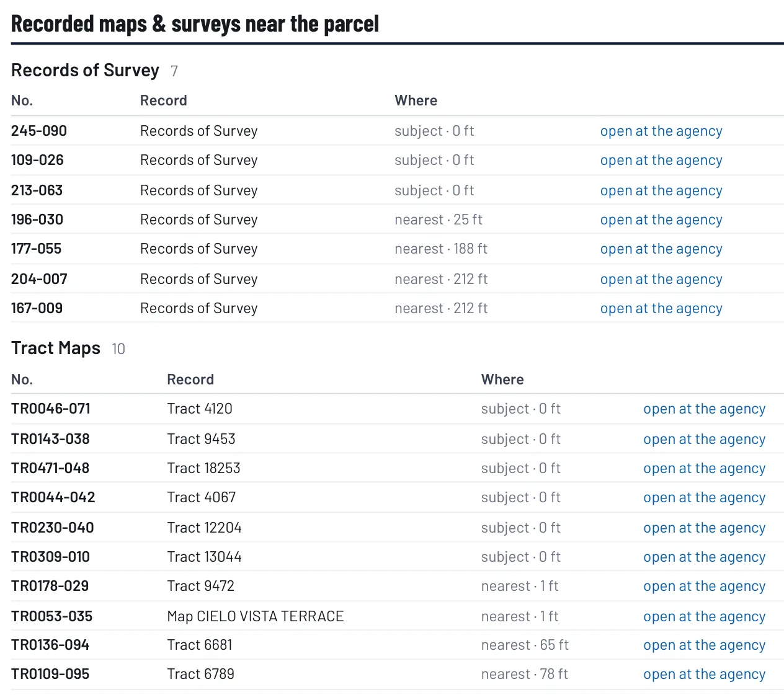Screen dimensions: 784x700
Task: Click the 'Tract Maps' section heading
Action: [x=56, y=348]
